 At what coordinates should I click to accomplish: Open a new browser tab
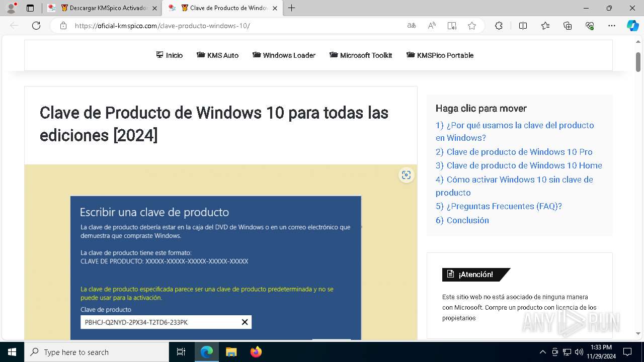point(292,8)
